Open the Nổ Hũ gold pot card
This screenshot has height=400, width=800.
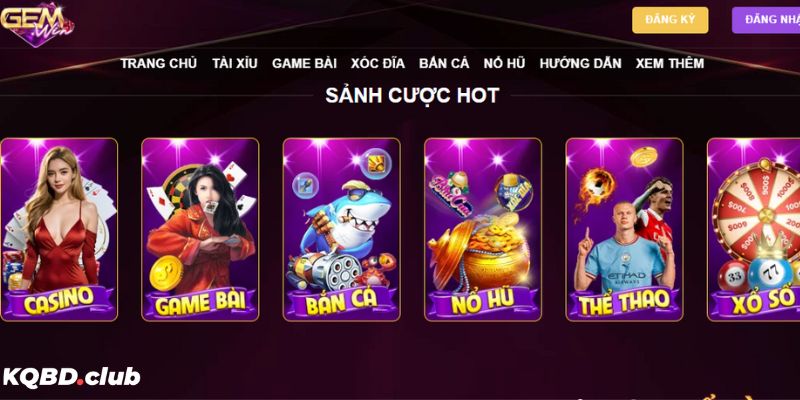click(x=483, y=230)
